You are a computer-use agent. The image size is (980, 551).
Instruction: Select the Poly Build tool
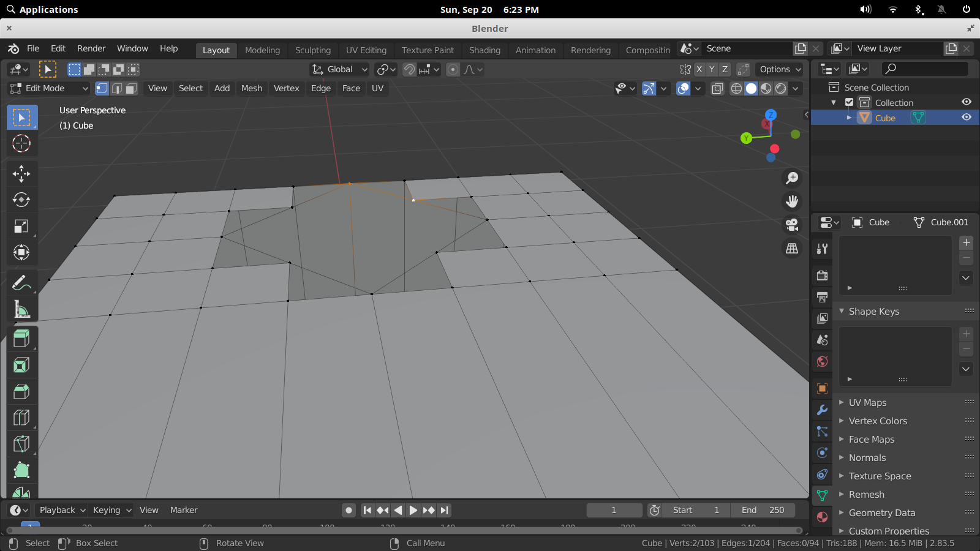[21, 470]
